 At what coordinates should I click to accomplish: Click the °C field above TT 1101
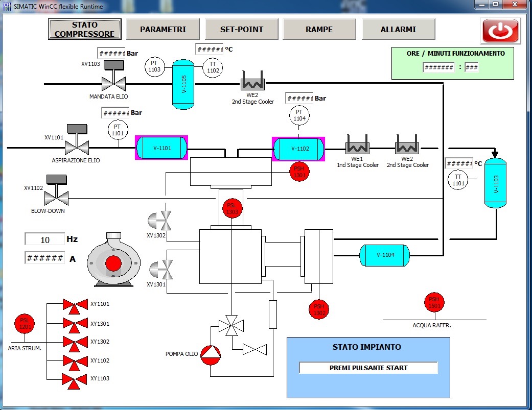[x=459, y=164]
